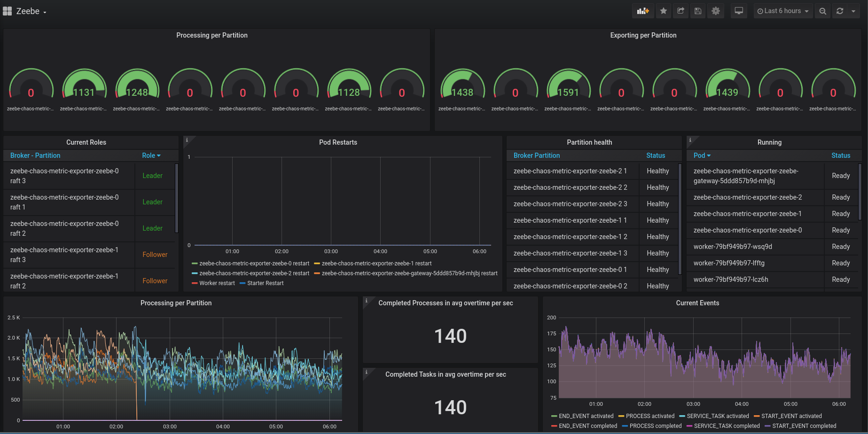Show info icon on Running panel
The image size is (868, 434).
click(x=690, y=140)
